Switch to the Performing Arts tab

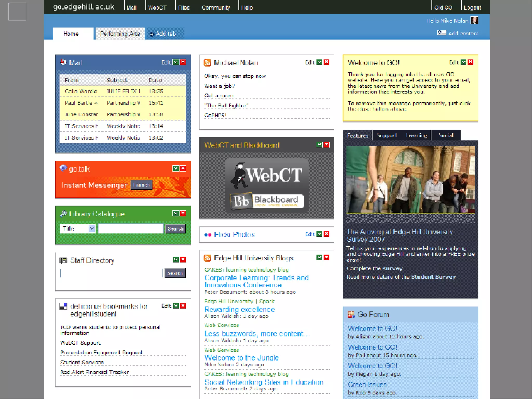click(120, 34)
